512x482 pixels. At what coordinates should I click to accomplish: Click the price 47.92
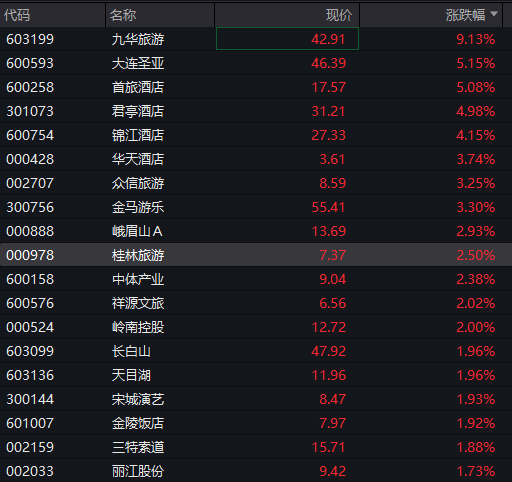tap(329, 351)
